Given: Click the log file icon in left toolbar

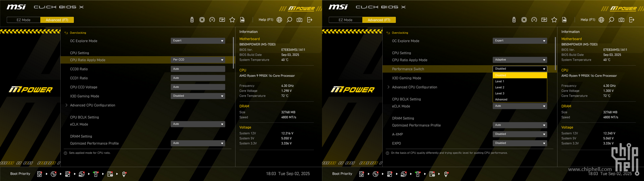Looking at the screenshot, I should 242,20.
